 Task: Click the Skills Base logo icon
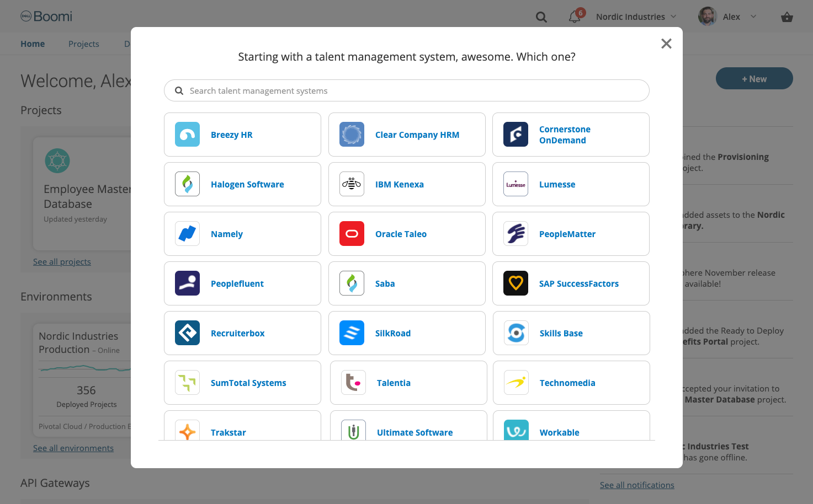tap(516, 333)
